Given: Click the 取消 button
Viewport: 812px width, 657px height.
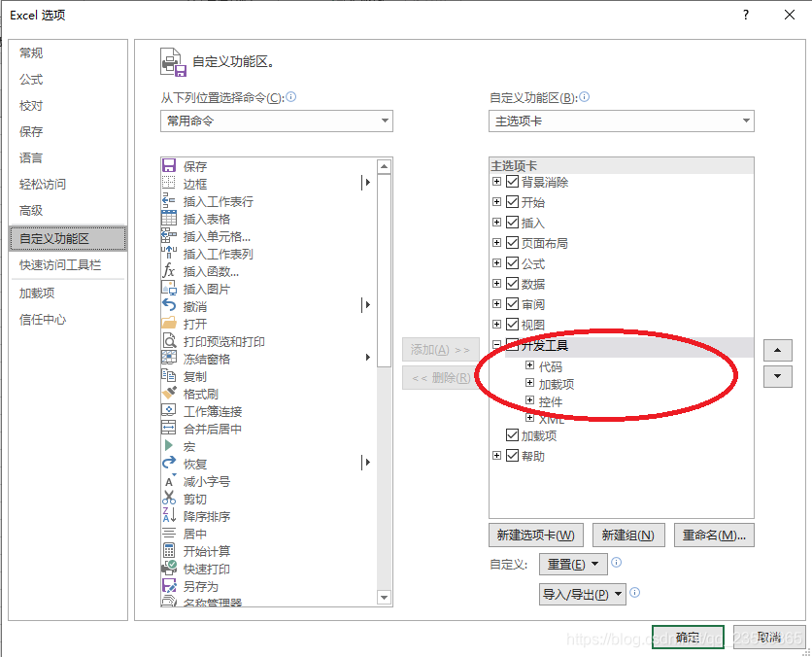Looking at the screenshot, I should pyautogui.click(x=769, y=637).
